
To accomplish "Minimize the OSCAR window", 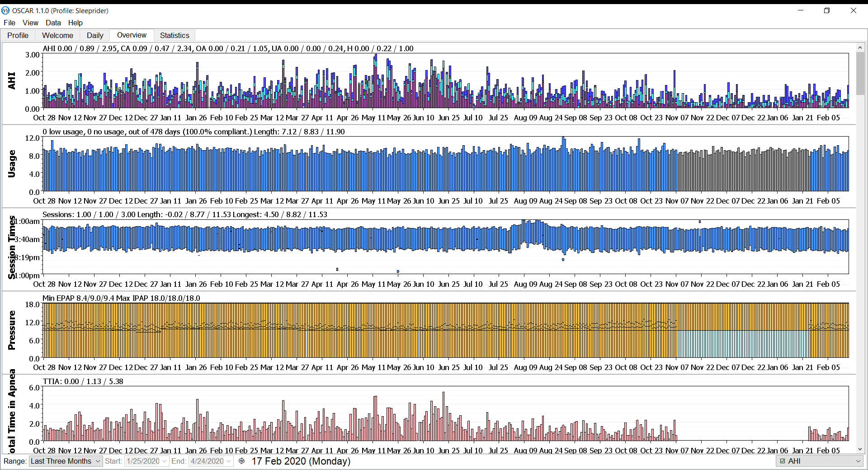I will pos(800,10).
